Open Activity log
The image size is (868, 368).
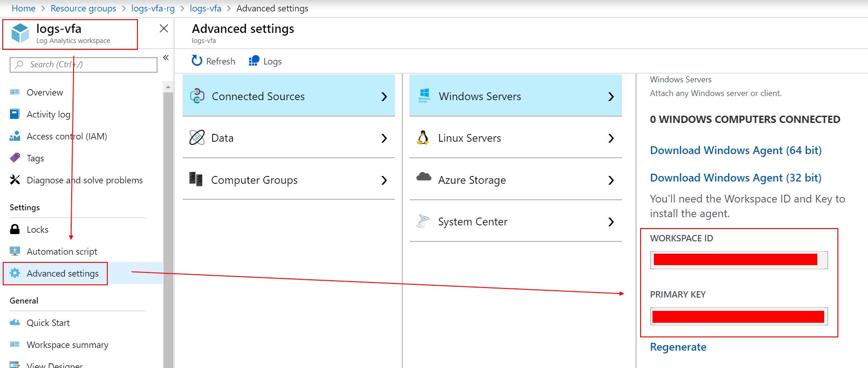click(x=48, y=114)
